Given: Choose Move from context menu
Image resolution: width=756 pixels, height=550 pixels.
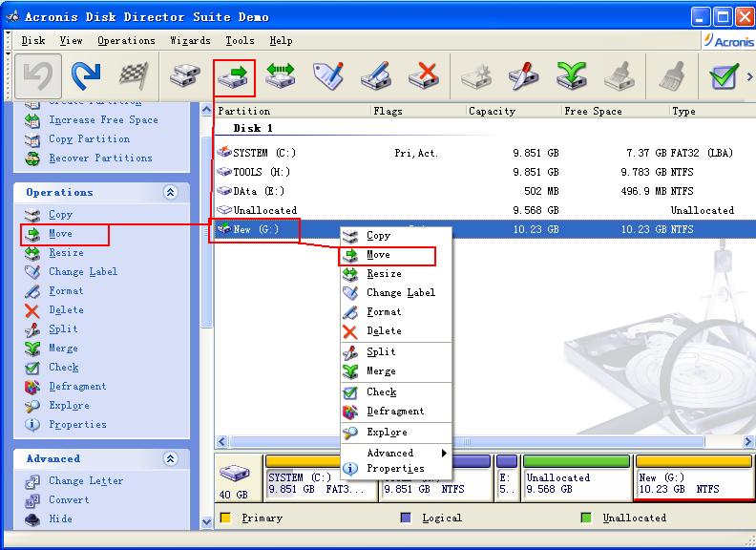Looking at the screenshot, I should tap(396, 255).
